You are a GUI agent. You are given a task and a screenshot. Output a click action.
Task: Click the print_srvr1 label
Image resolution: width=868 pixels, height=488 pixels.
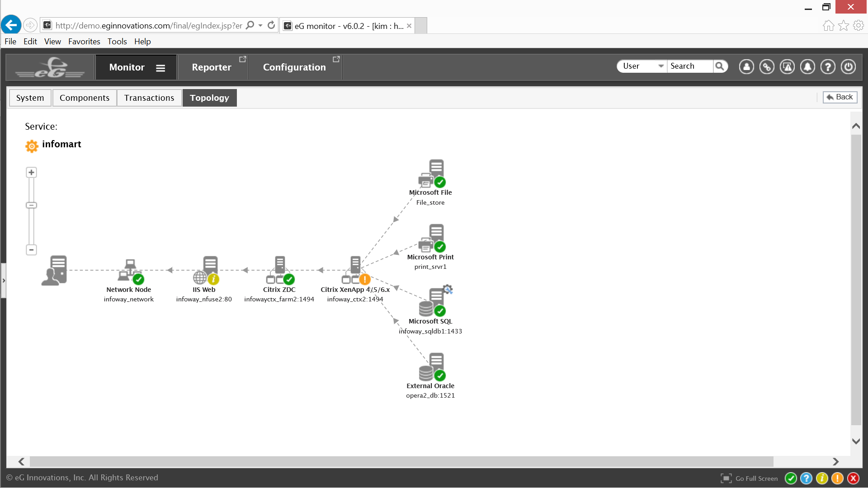(430, 267)
